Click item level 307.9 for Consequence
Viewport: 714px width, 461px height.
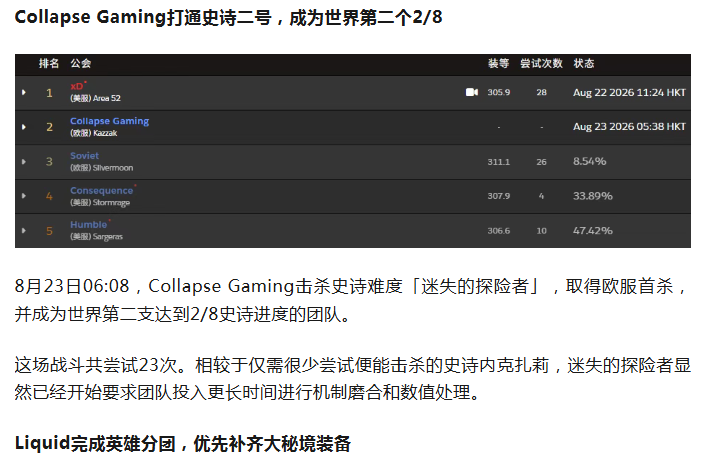499,196
